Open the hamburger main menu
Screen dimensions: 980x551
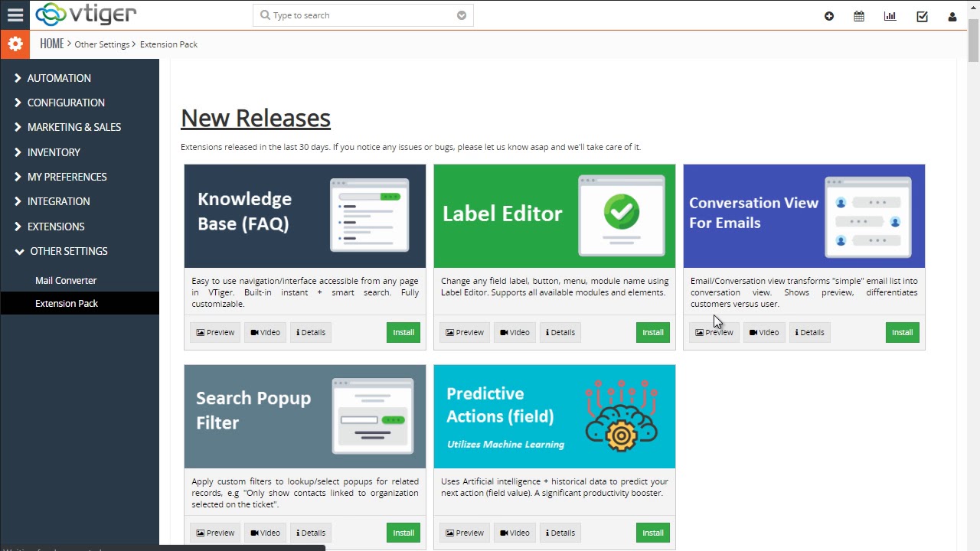click(x=15, y=15)
